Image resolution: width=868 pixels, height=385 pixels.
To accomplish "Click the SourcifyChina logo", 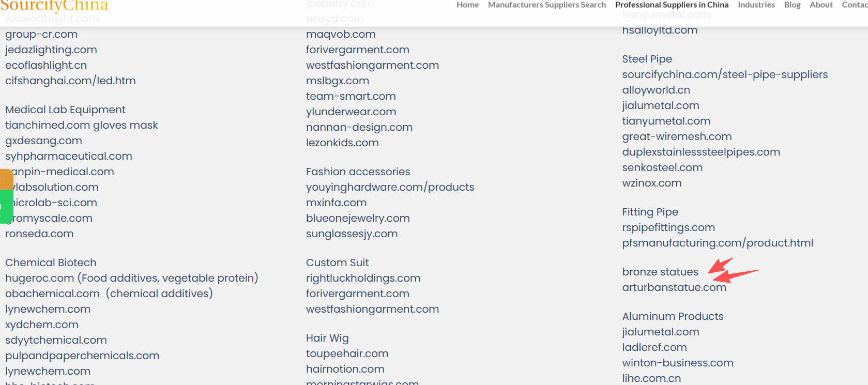I will (54, 6).
